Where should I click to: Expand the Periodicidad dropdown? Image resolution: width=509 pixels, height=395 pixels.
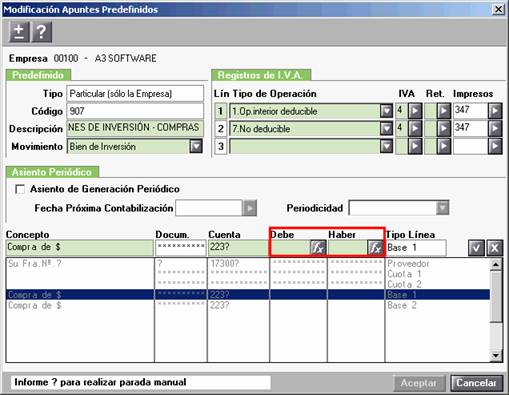pos(442,208)
